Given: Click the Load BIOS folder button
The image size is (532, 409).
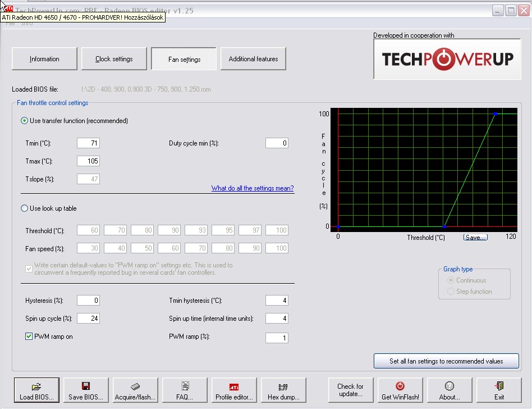Looking at the screenshot, I should 36,390.
